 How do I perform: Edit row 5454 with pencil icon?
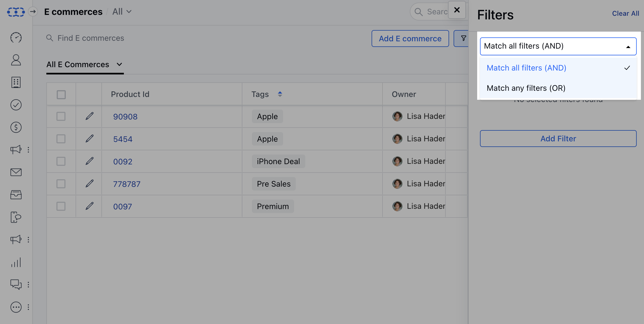tap(90, 139)
